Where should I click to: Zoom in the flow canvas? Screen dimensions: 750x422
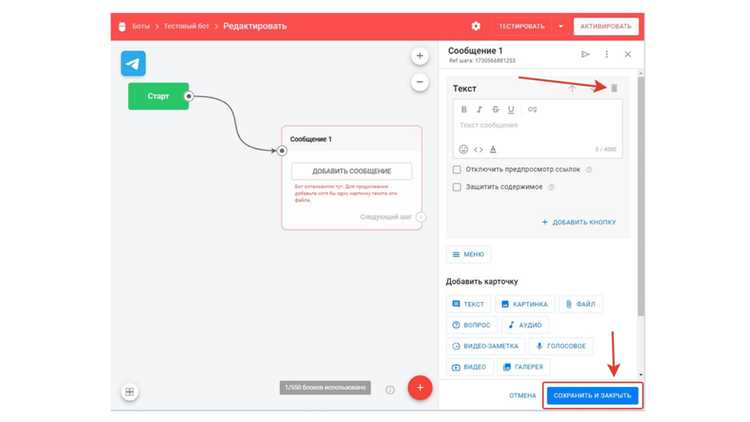419,56
